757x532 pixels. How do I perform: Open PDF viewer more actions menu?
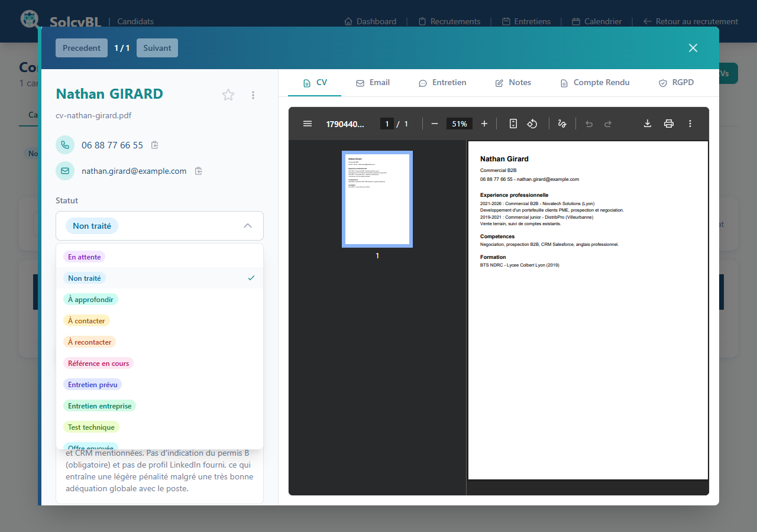pyautogui.click(x=690, y=124)
